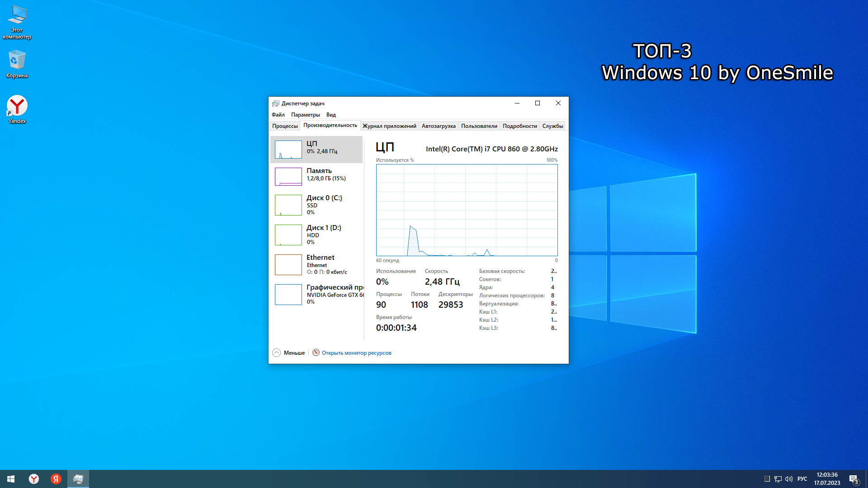
Task: Switch to the Автозагрузка tab
Action: 438,126
